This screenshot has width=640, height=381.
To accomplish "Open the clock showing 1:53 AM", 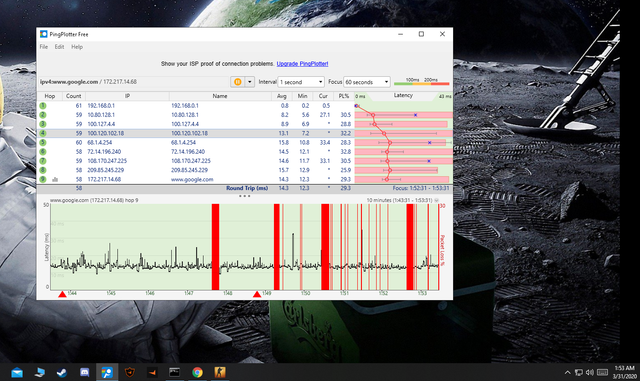I will [x=624, y=372].
